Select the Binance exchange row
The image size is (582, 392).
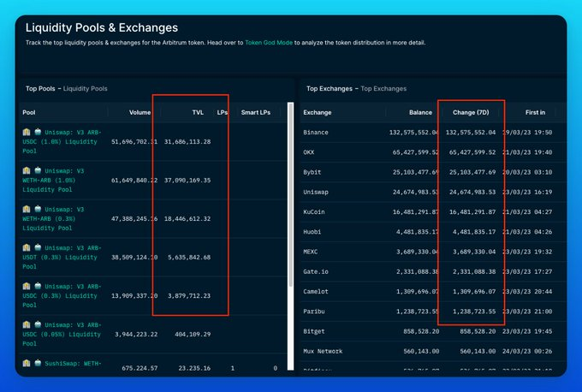click(316, 133)
